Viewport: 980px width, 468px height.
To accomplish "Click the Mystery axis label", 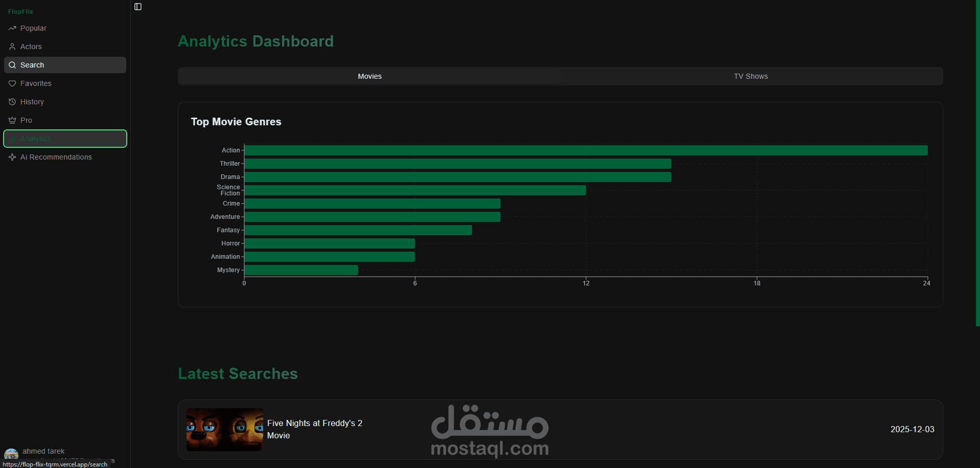I will [x=228, y=270].
